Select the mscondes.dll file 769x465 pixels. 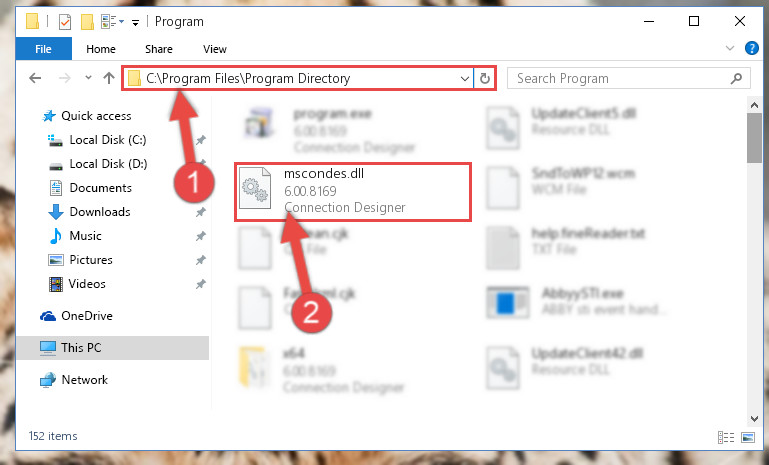click(353, 191)
